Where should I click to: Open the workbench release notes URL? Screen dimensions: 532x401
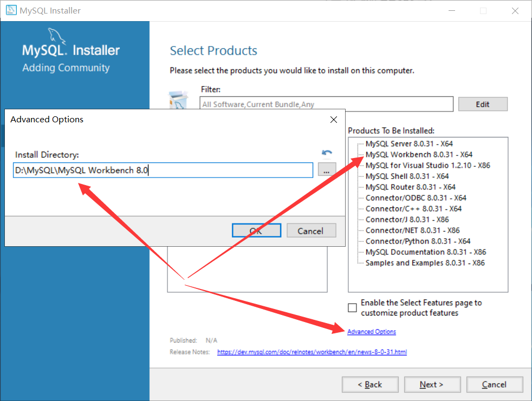(312, 352)
